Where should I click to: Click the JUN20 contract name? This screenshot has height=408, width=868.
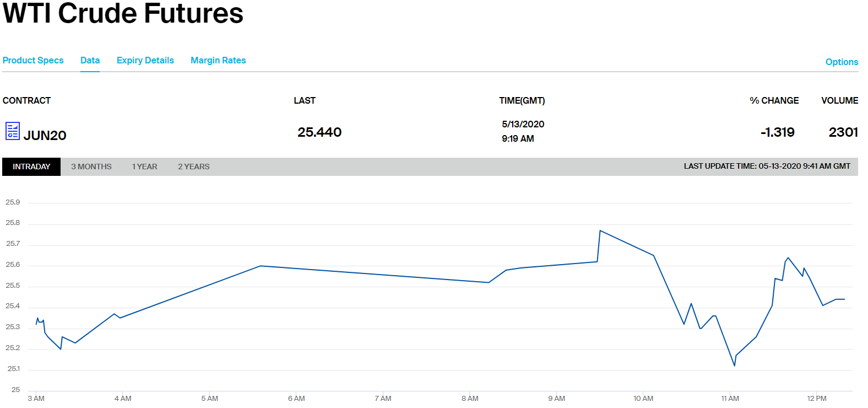point(45,136)
